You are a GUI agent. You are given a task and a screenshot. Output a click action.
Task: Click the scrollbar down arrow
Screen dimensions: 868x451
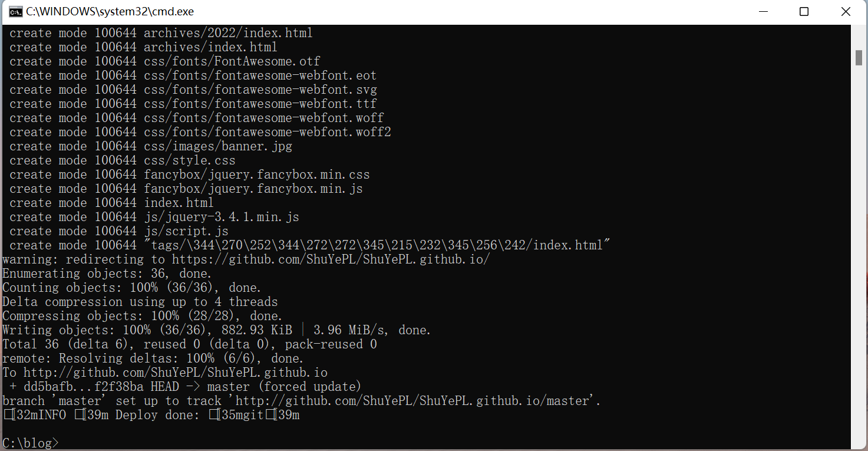point(859,443)
